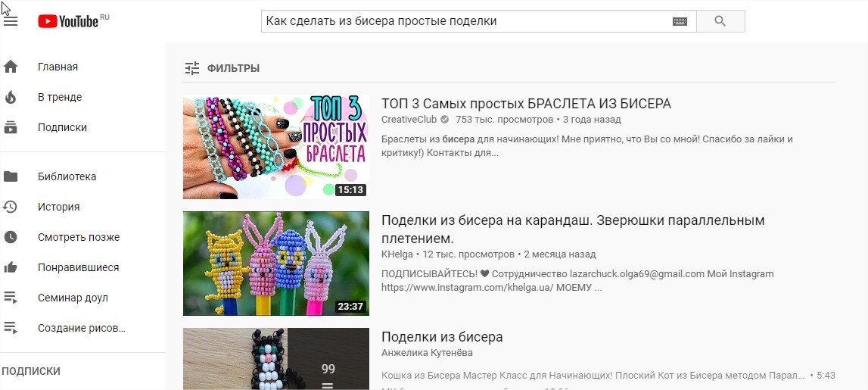
Task: Open the CreativeClub channel link
Action: [x=409, y=120]
